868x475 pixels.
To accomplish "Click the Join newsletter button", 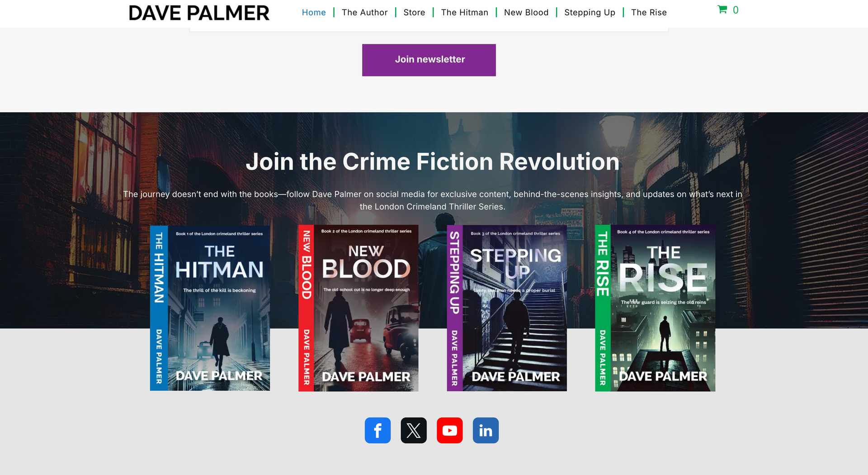I will (429, 60).
